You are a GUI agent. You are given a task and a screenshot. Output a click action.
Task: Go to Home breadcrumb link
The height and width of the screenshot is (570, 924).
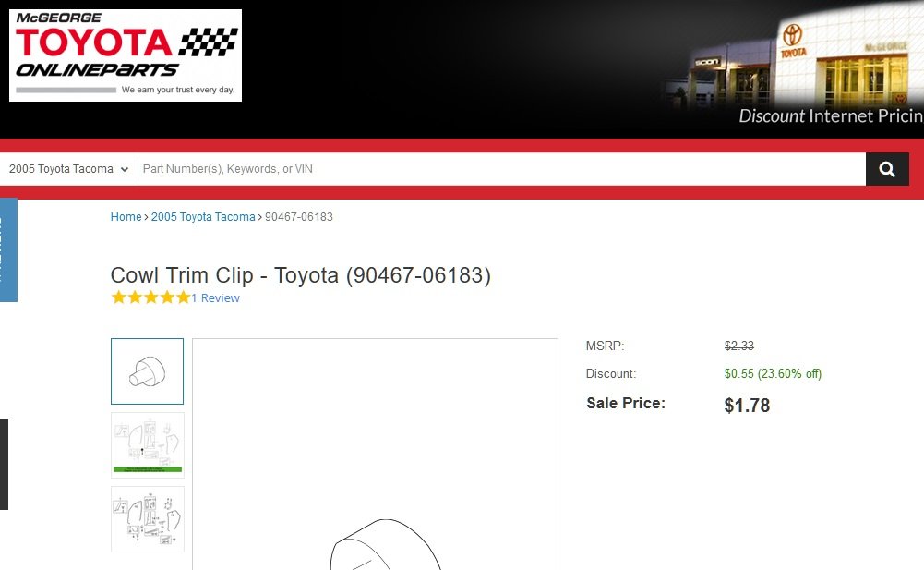click(126, 216)
